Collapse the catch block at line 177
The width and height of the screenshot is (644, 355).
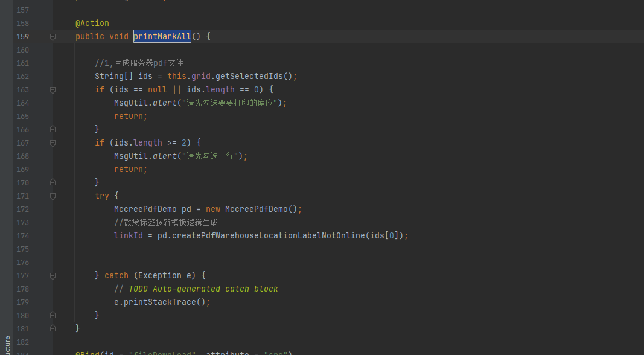[x=53, y=276]
